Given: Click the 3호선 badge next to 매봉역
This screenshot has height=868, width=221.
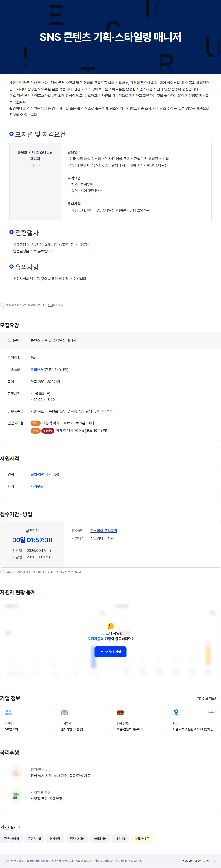Looking at the screenshot, I should (x=35, y=423).
